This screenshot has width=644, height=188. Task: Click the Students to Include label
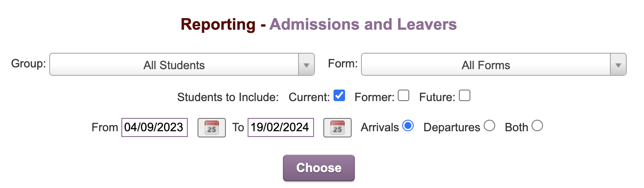(228, 97)
